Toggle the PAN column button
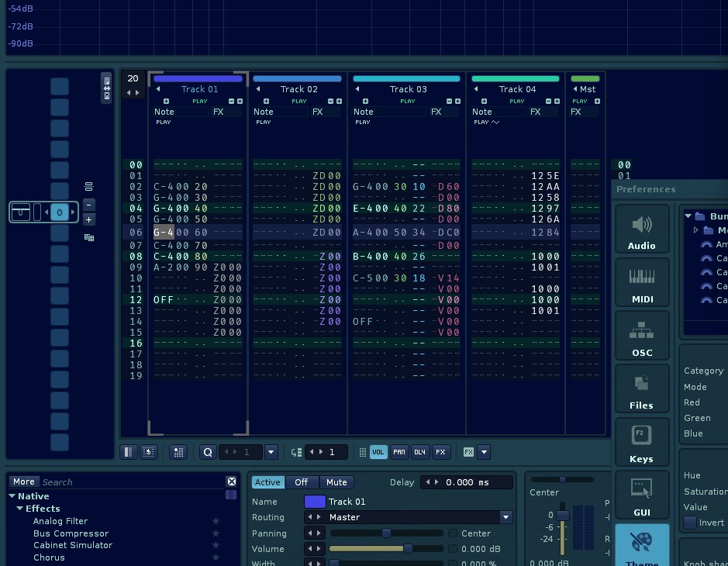This screenshot has height=566, width=728. (399, 452)
